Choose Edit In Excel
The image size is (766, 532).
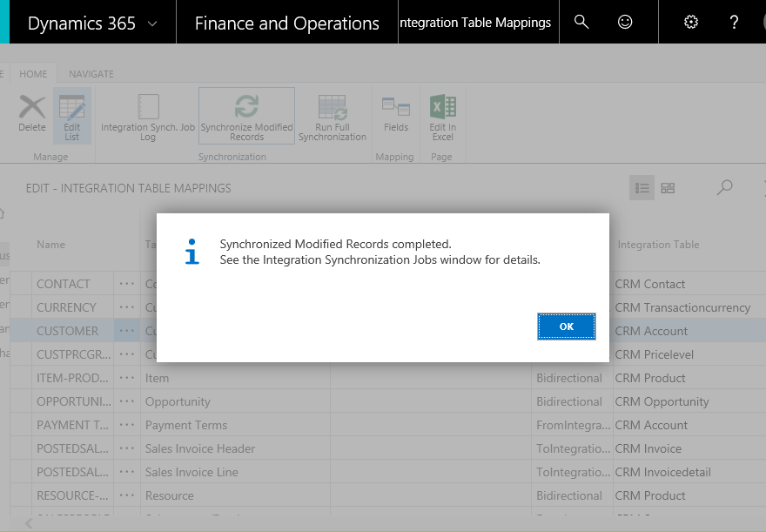click(442, 118)
